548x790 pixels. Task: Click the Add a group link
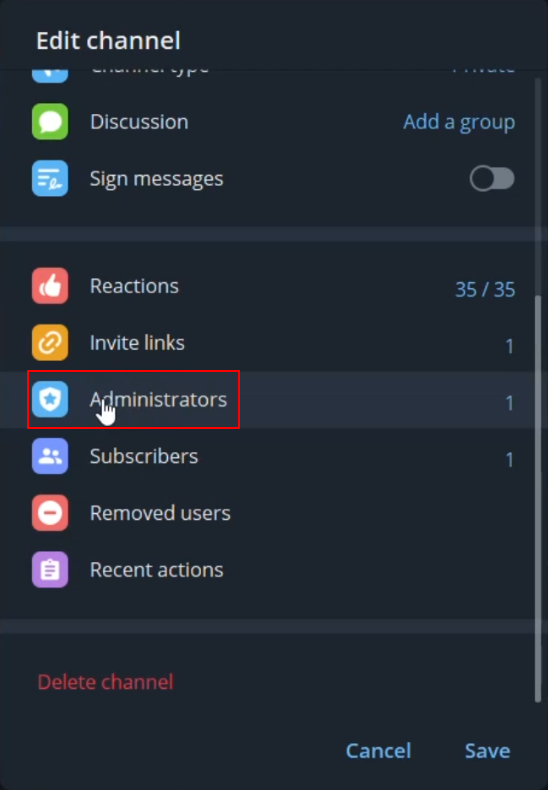[459, 122]
